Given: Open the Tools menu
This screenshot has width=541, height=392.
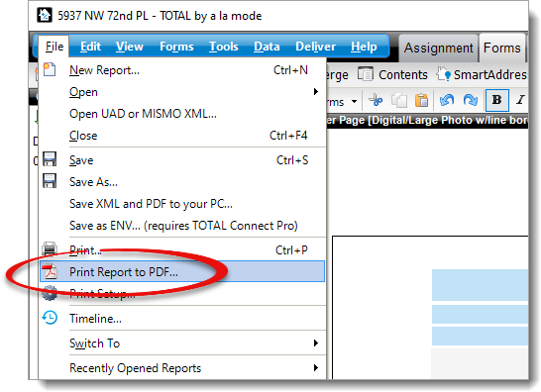Looking at the screenshot, I should (x=224, y=47).
